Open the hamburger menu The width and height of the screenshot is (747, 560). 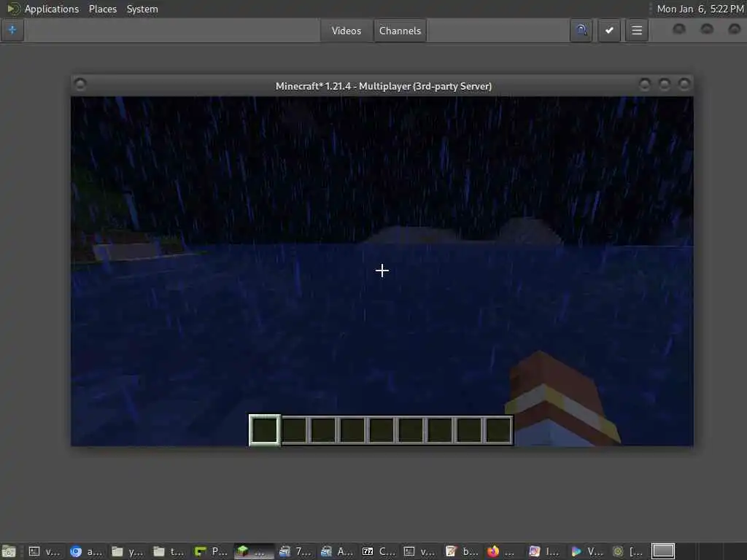[637, 31]
